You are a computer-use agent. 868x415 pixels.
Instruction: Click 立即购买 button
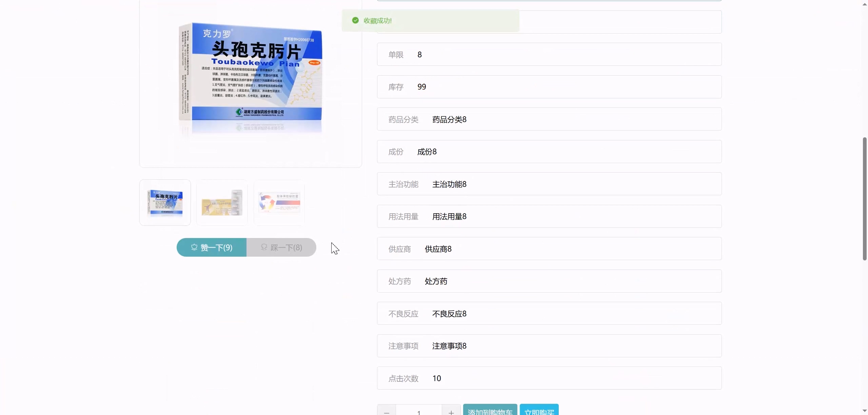pyautogui.click(x=539, y=411)
